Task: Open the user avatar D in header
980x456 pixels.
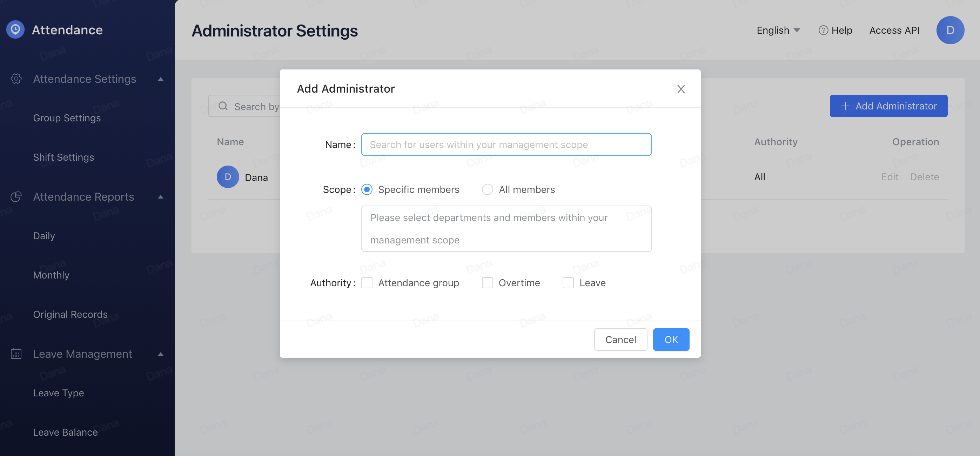Action: [950, 30]
